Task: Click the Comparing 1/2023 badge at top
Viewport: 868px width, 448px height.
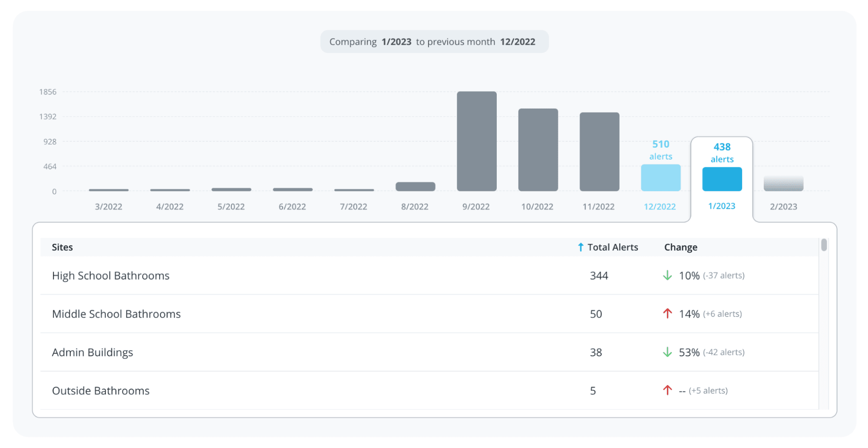Action: [434, 41]
